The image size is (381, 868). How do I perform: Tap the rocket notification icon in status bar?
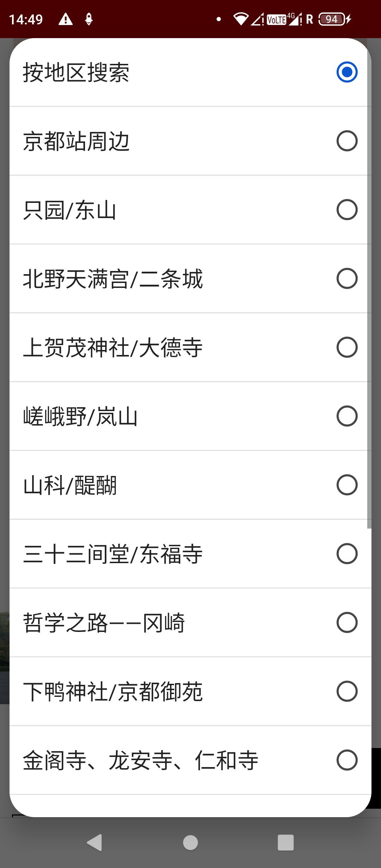click(x=89, y=19)
